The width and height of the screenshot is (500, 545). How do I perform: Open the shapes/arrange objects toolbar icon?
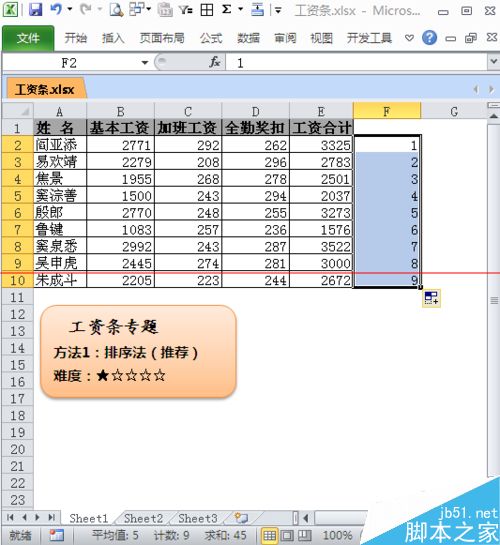pos(137,9)
